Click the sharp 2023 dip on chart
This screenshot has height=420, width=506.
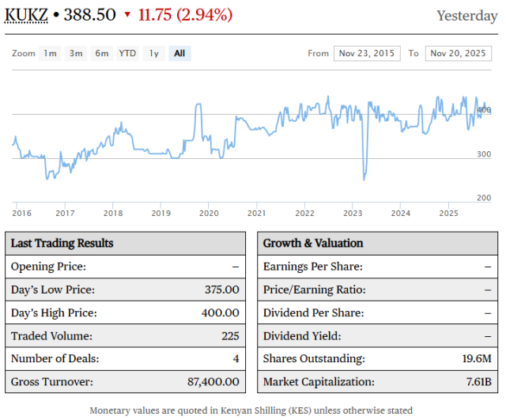coord(364,177)
